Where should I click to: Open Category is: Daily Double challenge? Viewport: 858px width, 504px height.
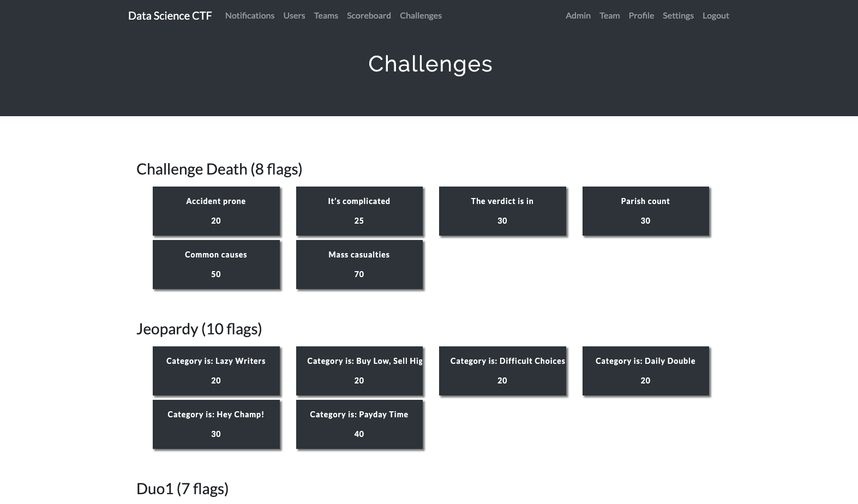click(x=645, y=371)
